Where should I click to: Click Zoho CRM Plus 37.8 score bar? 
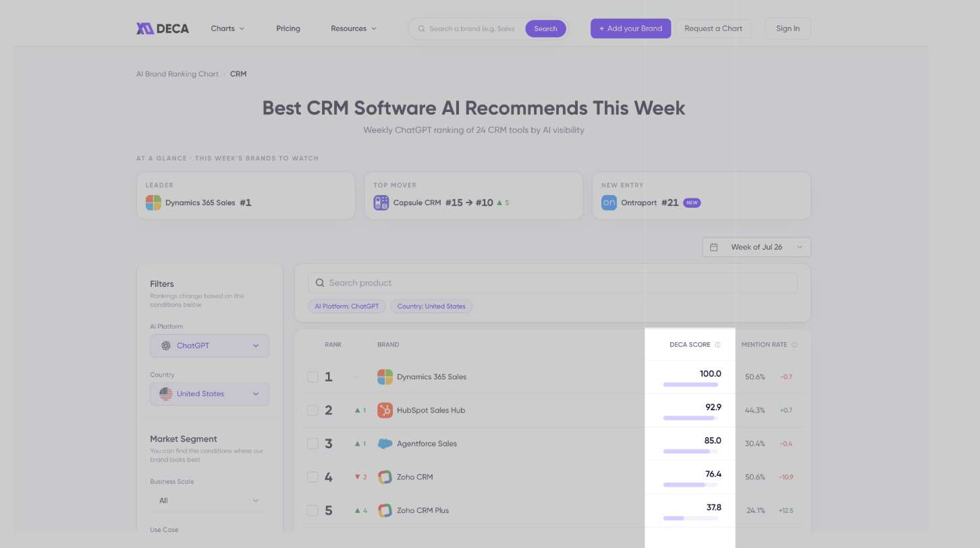tap(690, 518)
